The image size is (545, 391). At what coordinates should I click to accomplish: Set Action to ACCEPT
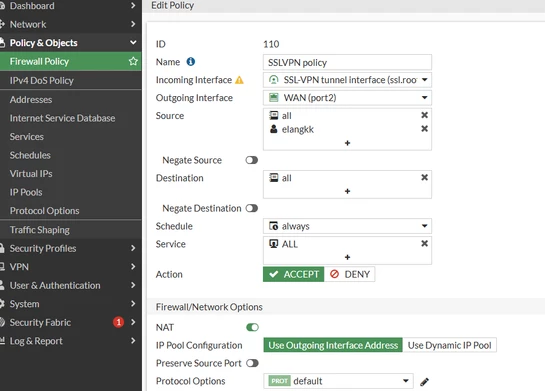[x=294, y=274]
